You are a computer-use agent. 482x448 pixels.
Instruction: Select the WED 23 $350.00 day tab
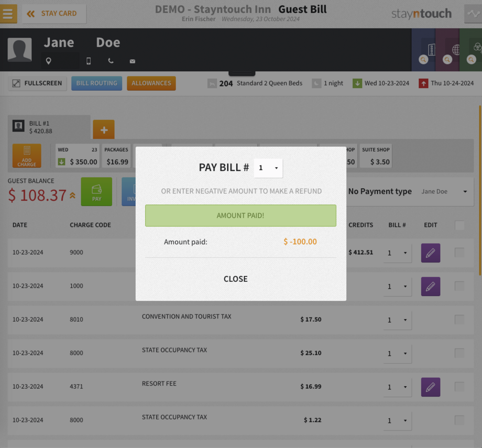pyautogui.click(x=78, y=156)
